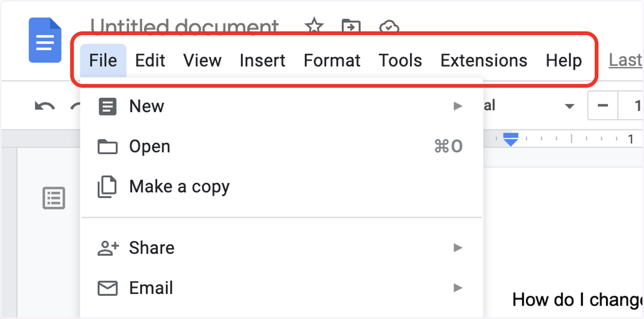Choose Open from the File menu
The width and height of the screenshot is (644, 319).
[x=282, y=146]
